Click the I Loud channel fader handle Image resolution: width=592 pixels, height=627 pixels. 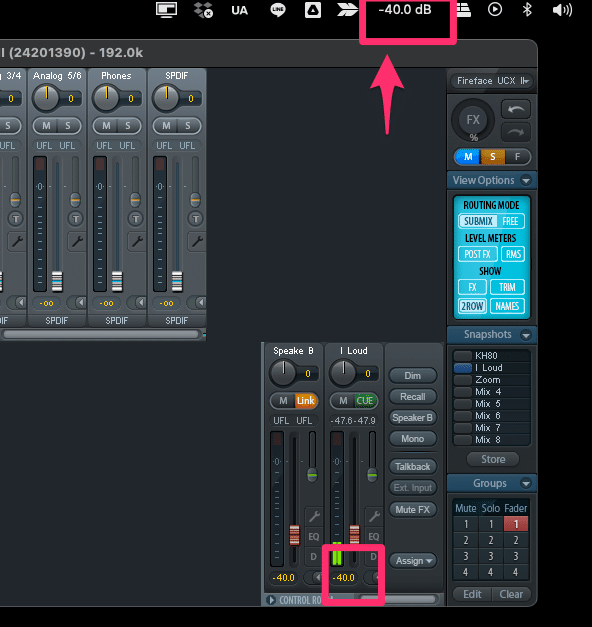354,535
